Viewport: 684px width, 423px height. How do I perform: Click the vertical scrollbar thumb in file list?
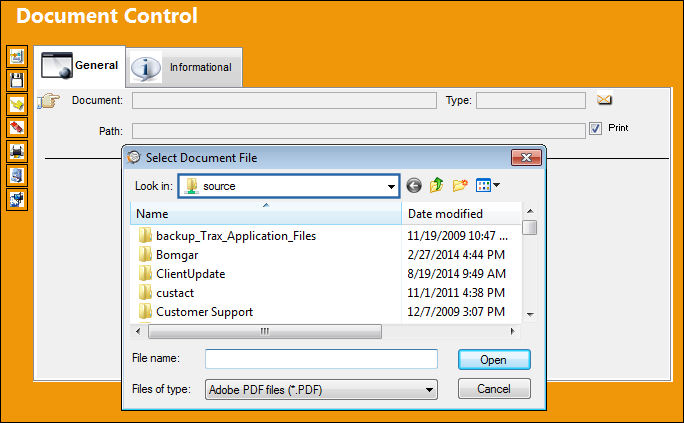530,227
